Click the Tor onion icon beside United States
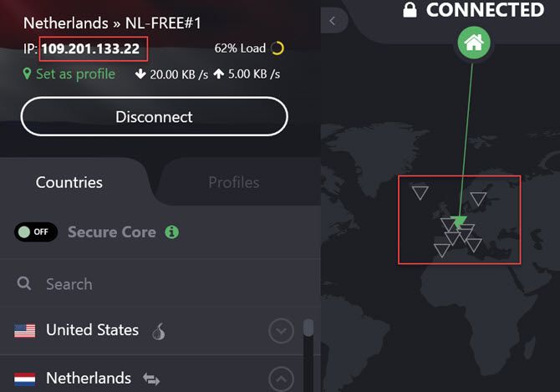The height and width of the screenshot is (392, 560). point(159,331)
